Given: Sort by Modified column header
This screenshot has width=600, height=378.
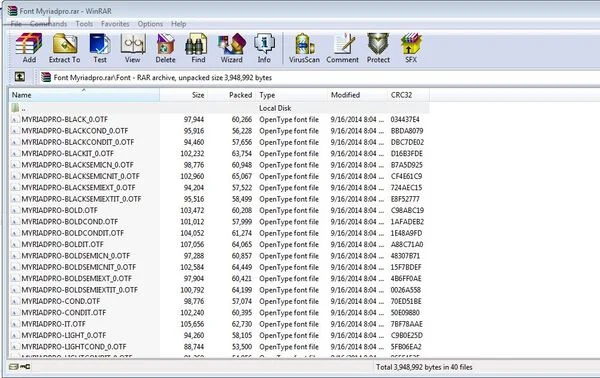Looking at the screenshot, I should point(357,95).
